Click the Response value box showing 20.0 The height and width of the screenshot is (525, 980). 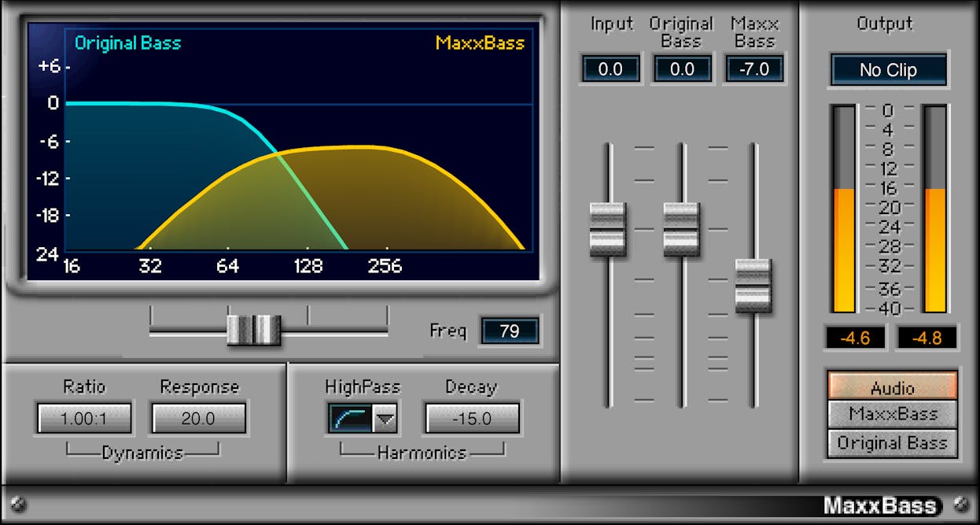[x=199, y=418]
